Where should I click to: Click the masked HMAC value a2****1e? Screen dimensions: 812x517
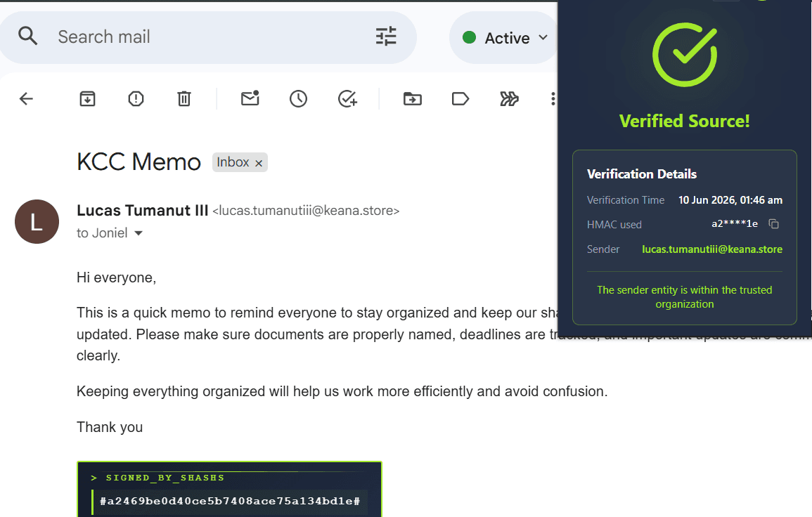point(735,223)
